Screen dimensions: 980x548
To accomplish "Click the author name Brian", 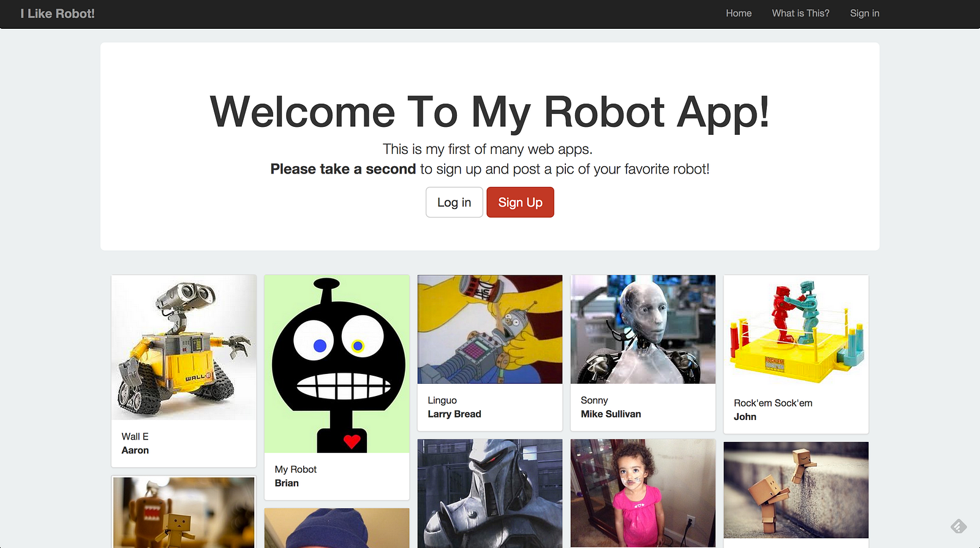I will click(x=287, y=483).
